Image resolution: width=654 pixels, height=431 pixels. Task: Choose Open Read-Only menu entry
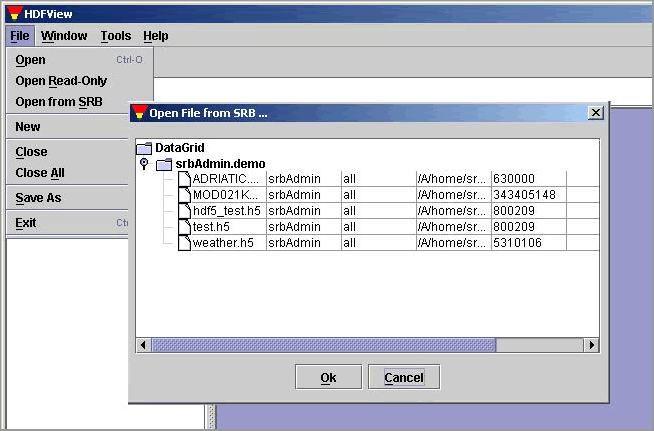pyautogui.click(x=79, y=81)
